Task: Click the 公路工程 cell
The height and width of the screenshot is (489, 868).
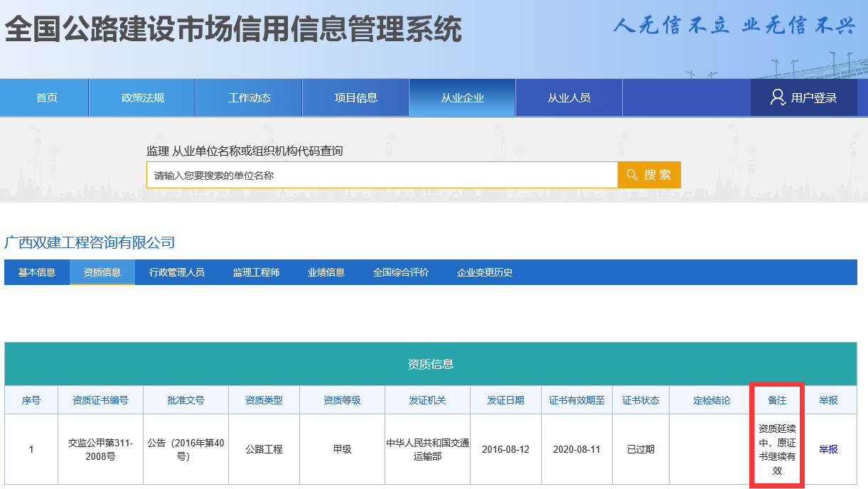Action: 264,449
